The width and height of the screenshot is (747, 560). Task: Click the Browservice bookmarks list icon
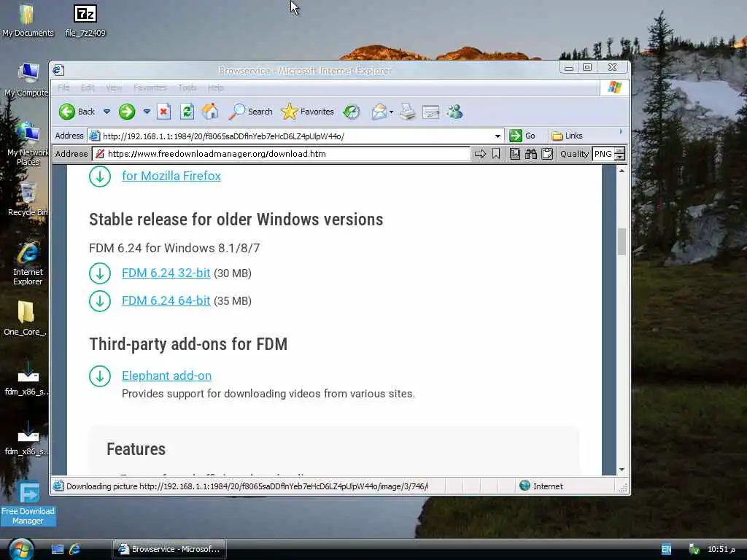point(514,154)
